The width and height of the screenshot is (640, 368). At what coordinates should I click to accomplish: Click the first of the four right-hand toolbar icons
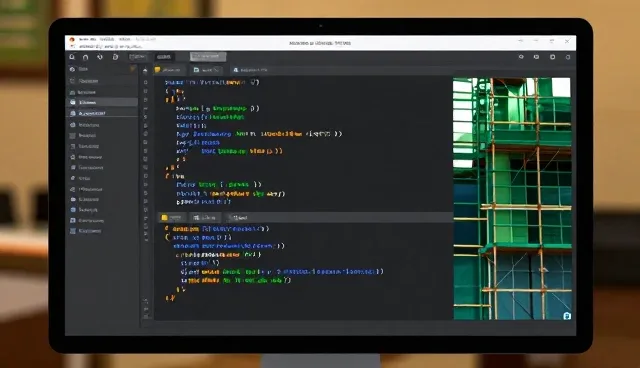[x=521, y=57]
